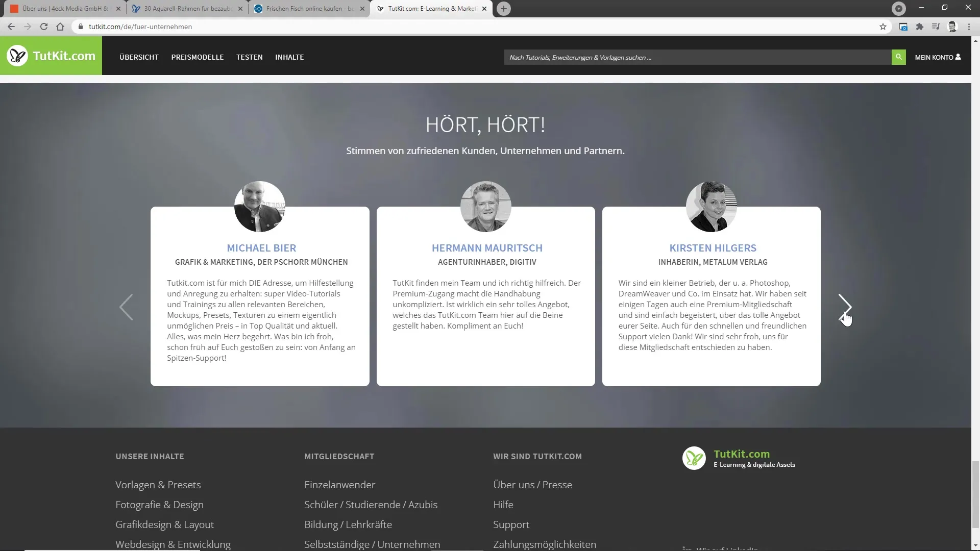Click 'Agenturinhaber, Digitiv' subtitle
Viewport: 980px width, 551px height.
(x=487, y=262)
